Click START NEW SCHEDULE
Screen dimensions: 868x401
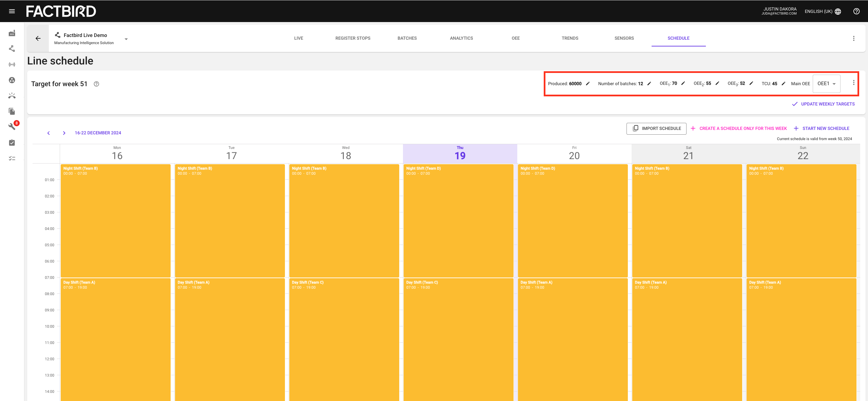(x=821, y=129)
